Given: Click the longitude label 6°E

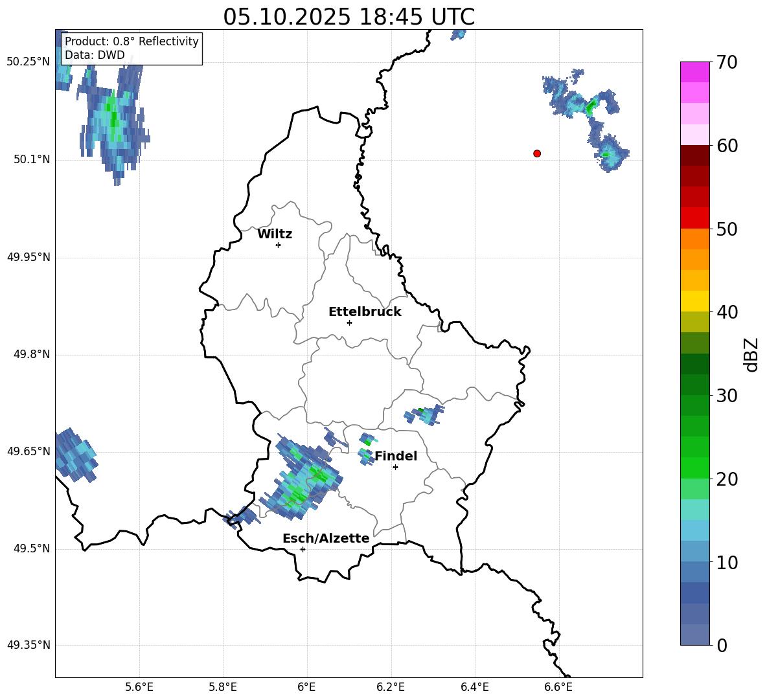Looking at the screenshot, I should (306, 687).
